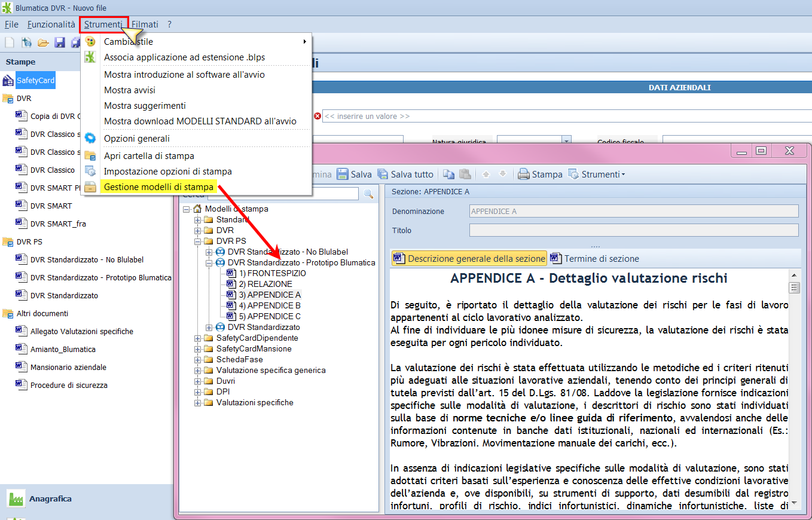Click the Opzioni generali gear icon
This screenshot has height=520, width=812.
[90, 138]
